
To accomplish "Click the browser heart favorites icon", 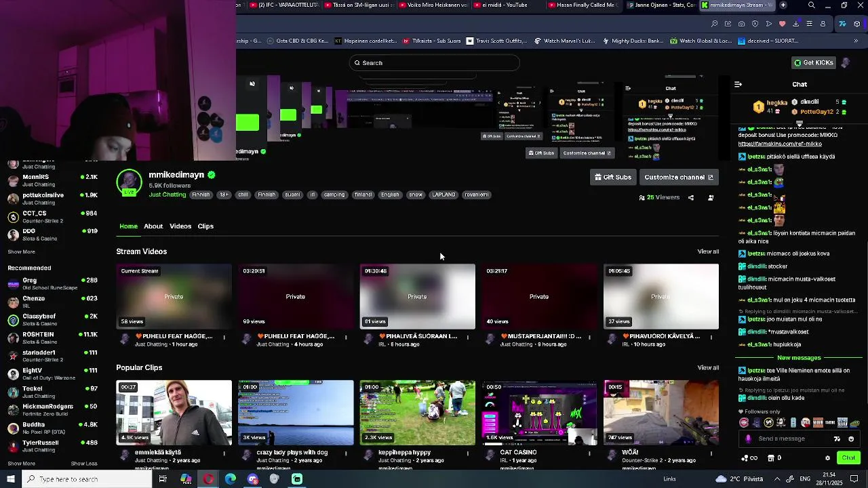I will [x=782, y=24].
